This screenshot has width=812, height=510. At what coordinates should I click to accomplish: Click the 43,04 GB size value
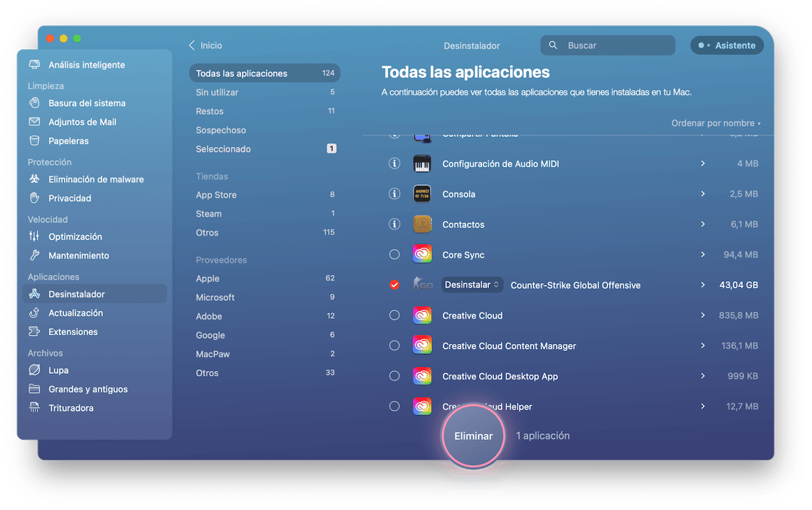pyautogui.click(x=739, y=285)
